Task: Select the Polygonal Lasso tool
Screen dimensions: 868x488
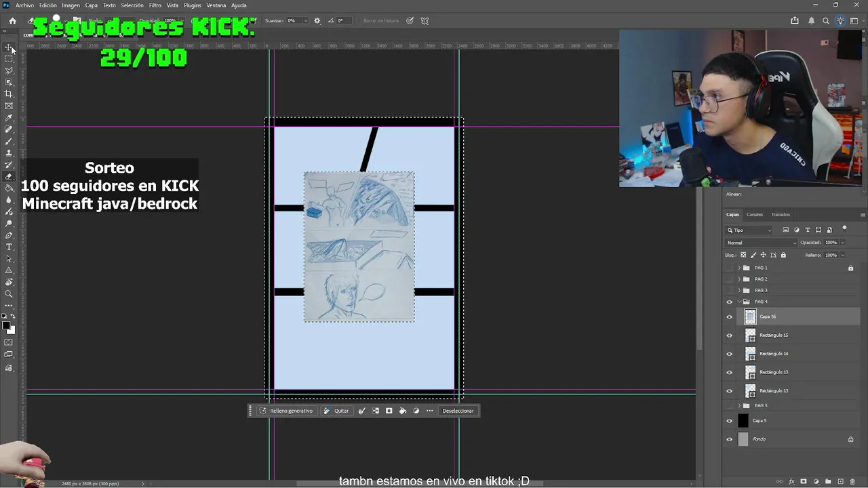Action: point(9,70)
